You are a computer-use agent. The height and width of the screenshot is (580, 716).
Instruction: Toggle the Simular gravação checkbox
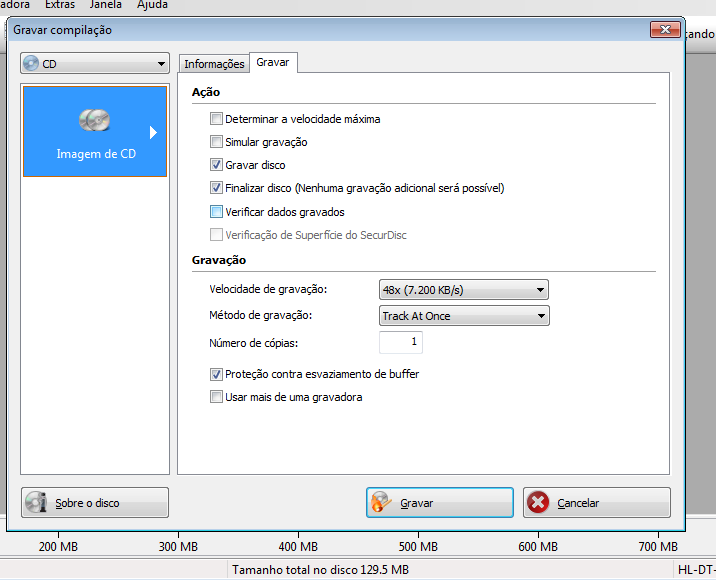(x=217, y=142)
